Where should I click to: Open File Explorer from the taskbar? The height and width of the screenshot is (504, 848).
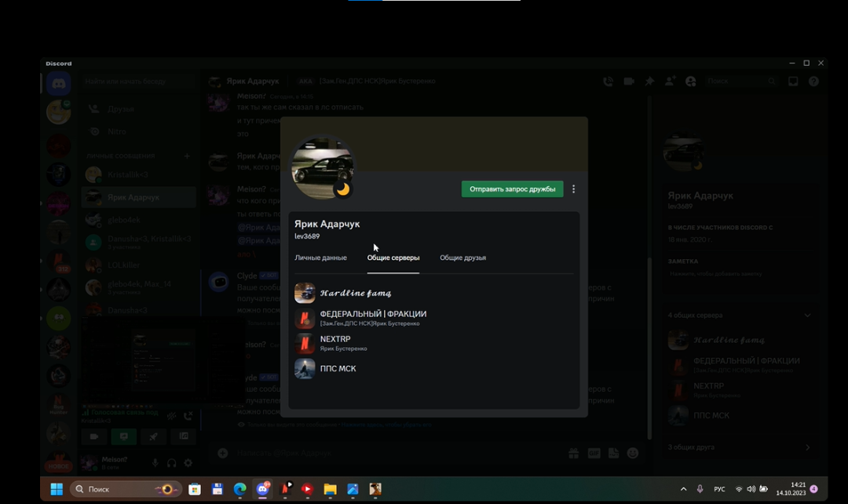point(330,489)
